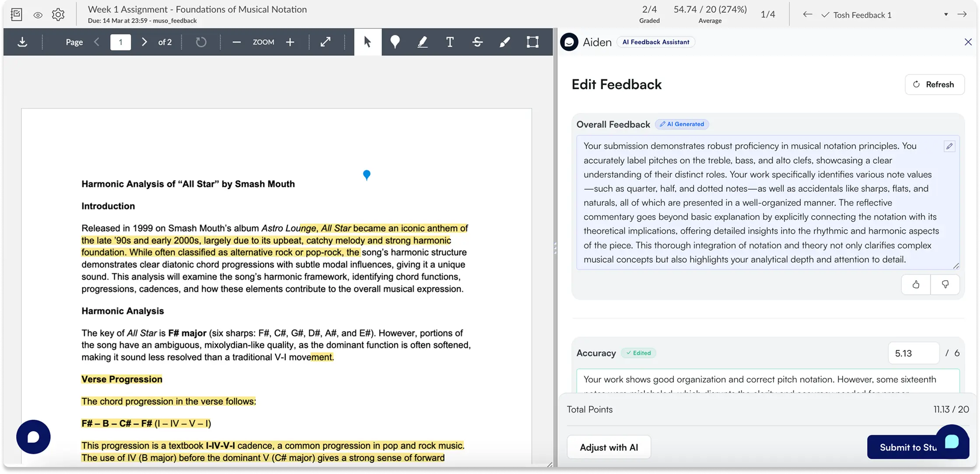Viewport: 980px width, 474px height.
Task: Click the page number input field
Action: pyautogui.click(x=120, y=42)
